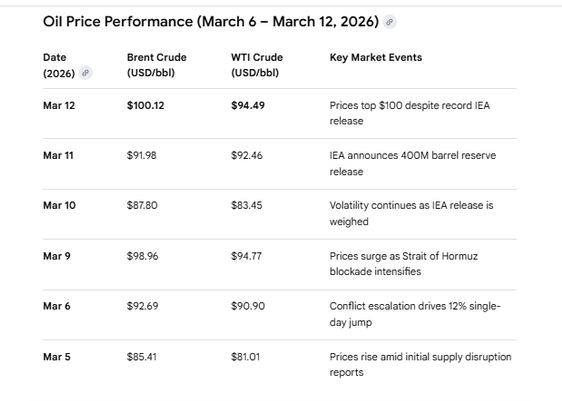Click the Mar 11 row date

click(x=58, y=156)
